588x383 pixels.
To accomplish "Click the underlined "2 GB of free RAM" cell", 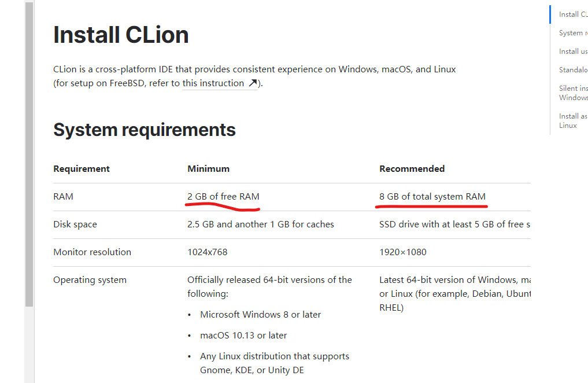I will 223,197.
